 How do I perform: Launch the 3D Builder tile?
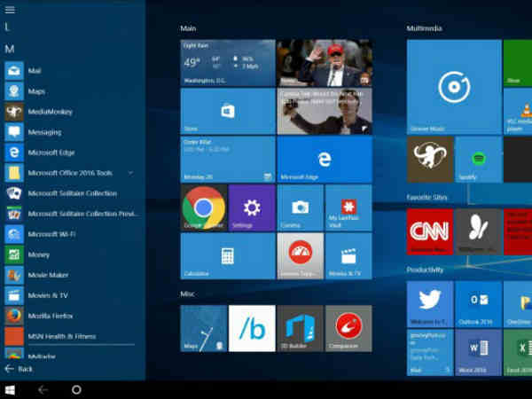300,328
